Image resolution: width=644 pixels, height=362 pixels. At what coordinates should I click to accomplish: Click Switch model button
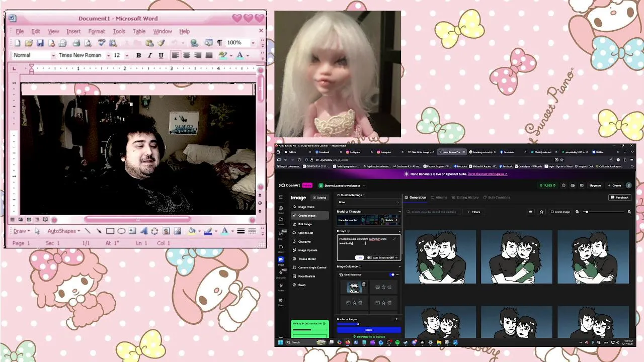click(x=390, y=220)
